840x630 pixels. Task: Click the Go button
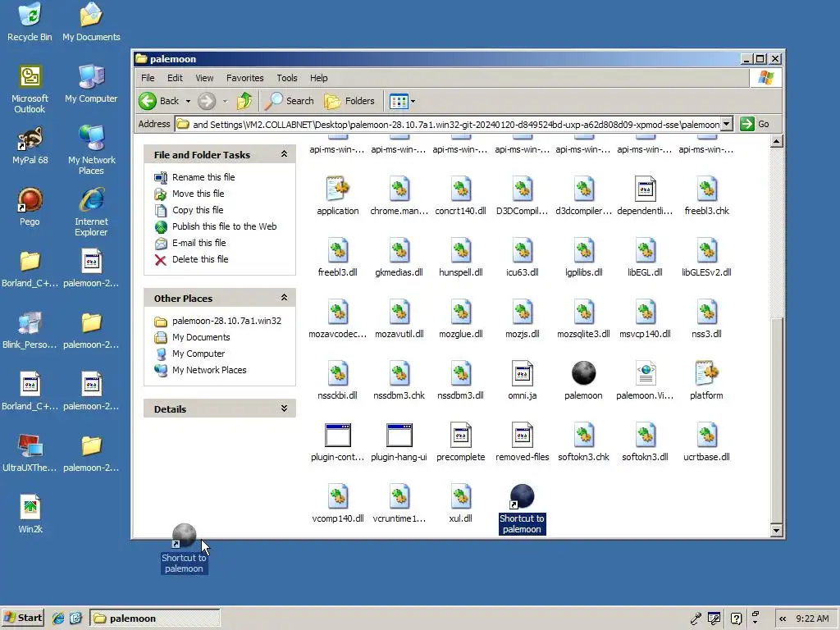click(756, 125)
